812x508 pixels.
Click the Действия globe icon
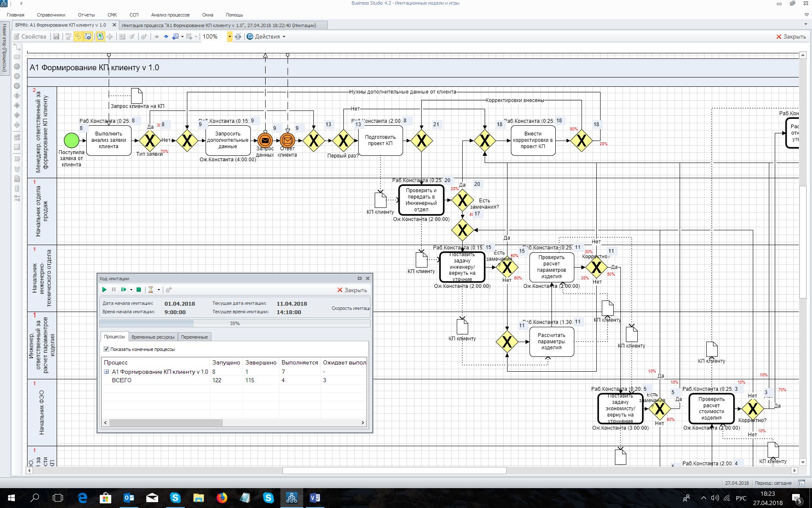[250, 37]
